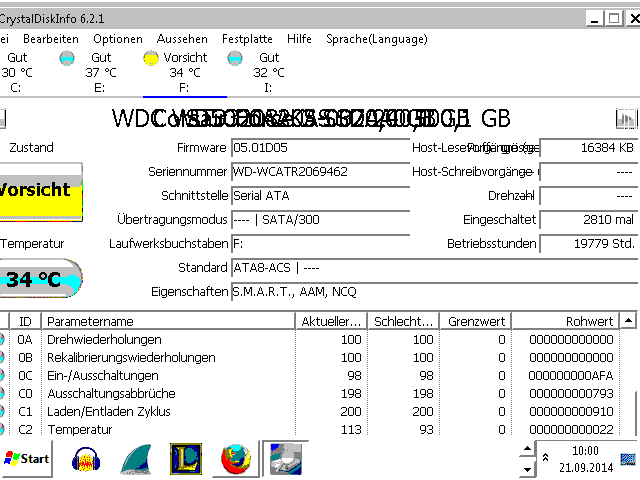Click the 34 °C temperature button

click(x=41, y=278)
